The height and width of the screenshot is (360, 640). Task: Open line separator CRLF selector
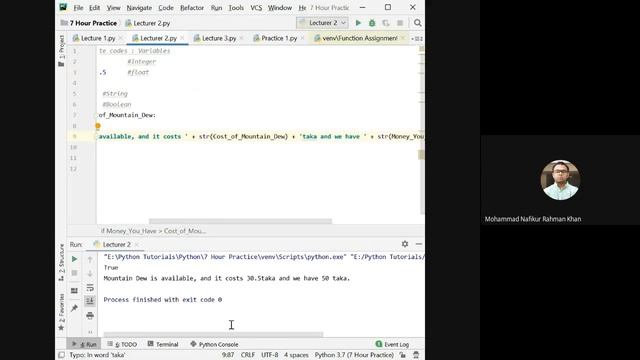(x=248, y=355)
